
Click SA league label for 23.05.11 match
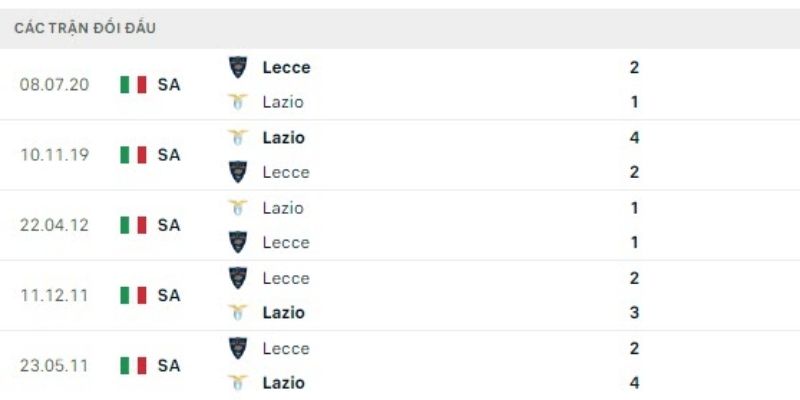(169, 365)
